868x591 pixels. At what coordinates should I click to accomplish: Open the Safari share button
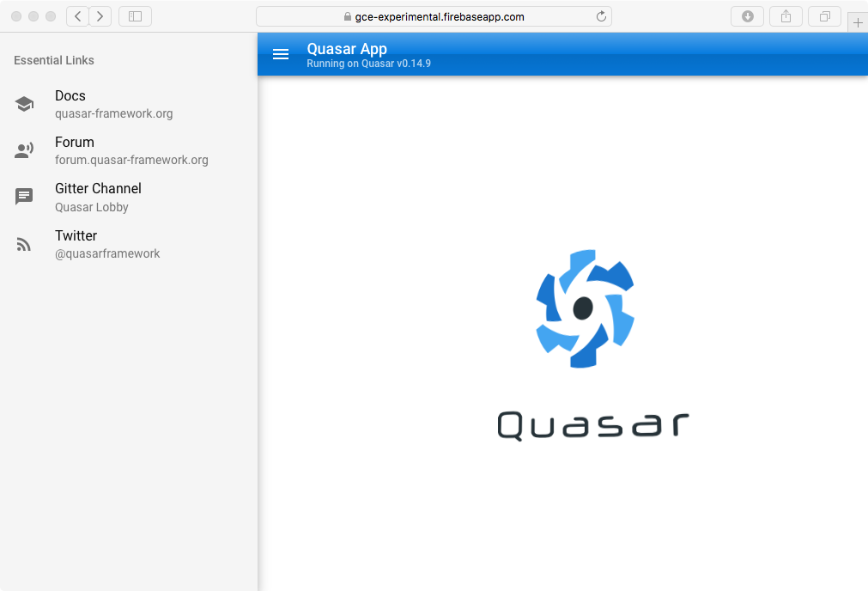[x=786, y=16]
